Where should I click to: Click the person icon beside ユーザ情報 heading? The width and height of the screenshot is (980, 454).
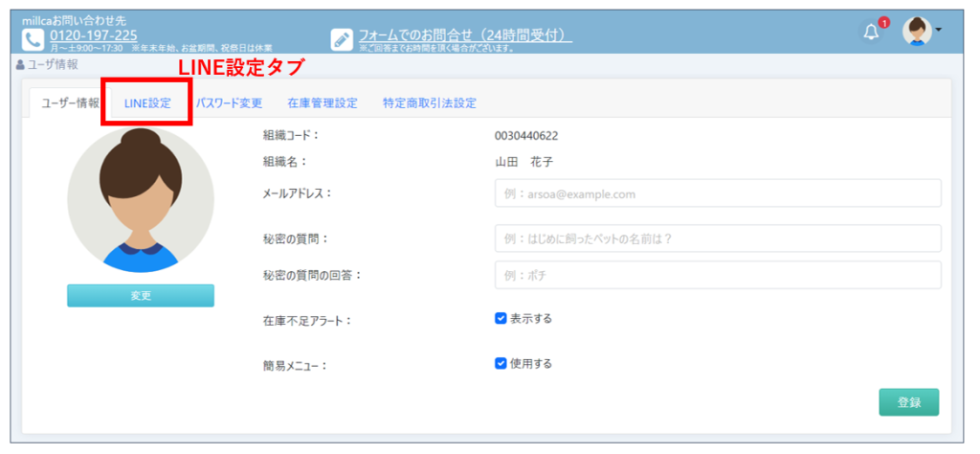[x=20, y=65]
